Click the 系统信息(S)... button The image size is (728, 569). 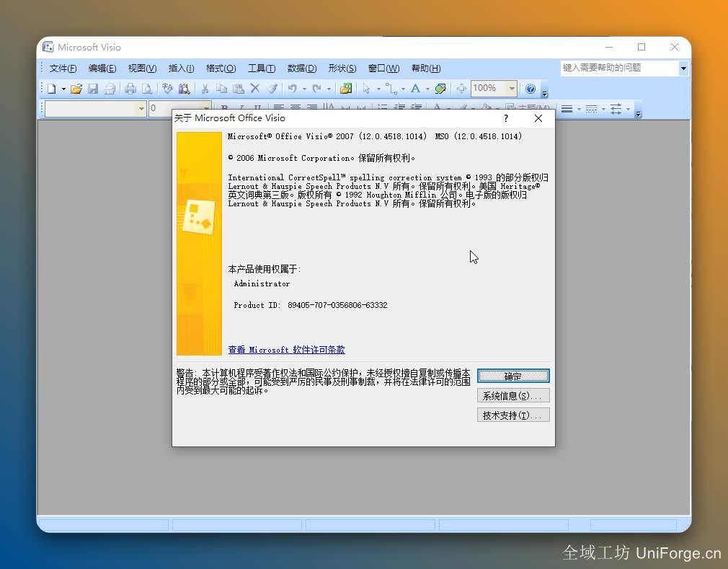point(513,395)
